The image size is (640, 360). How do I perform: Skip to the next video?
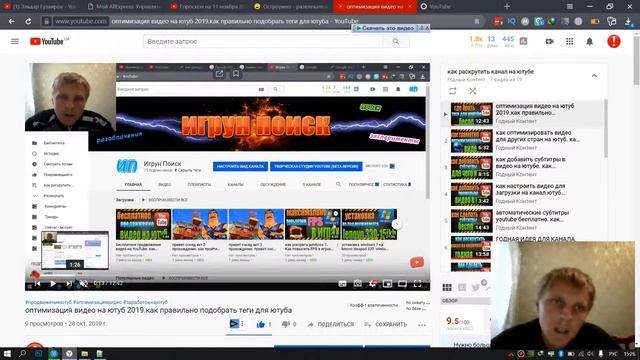(69, 283)
